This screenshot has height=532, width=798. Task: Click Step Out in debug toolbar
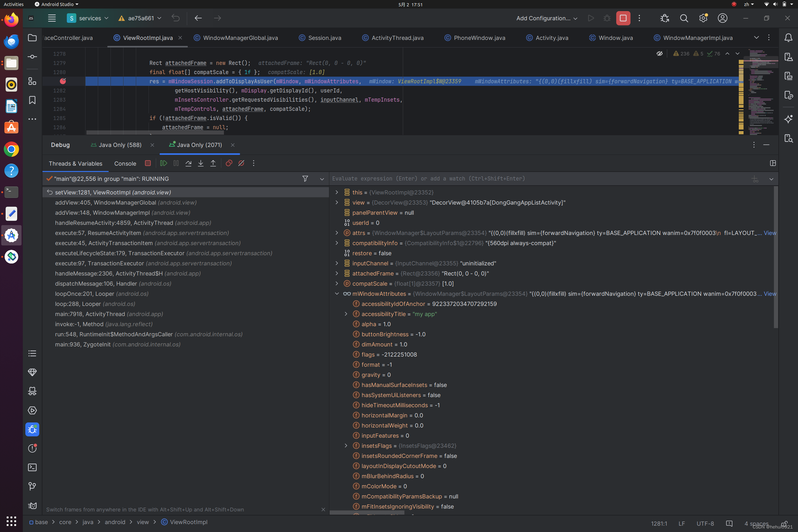click(213, 163)
